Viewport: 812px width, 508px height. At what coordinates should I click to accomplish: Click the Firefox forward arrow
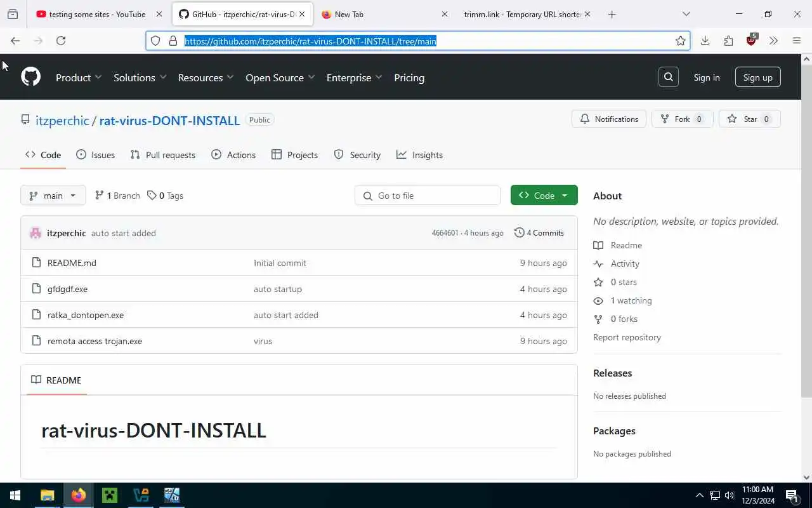click(x=38, y=41)
